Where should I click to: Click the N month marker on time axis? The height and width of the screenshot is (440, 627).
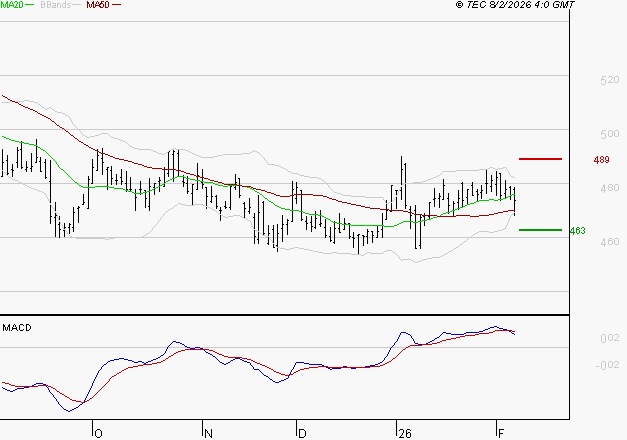click(208, 434)
